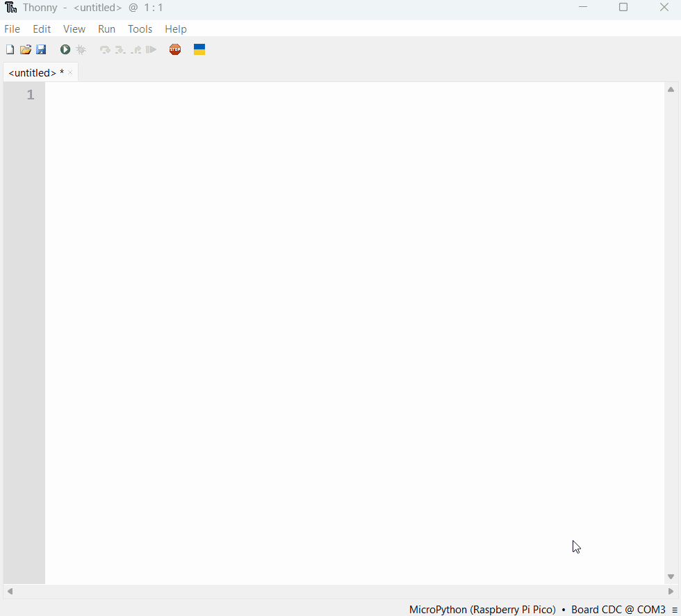Screen dimensions: 681x616
Task: Click the MicroPython (Raspberry Pi Pico) interpreter label
Action: (482, 610)
